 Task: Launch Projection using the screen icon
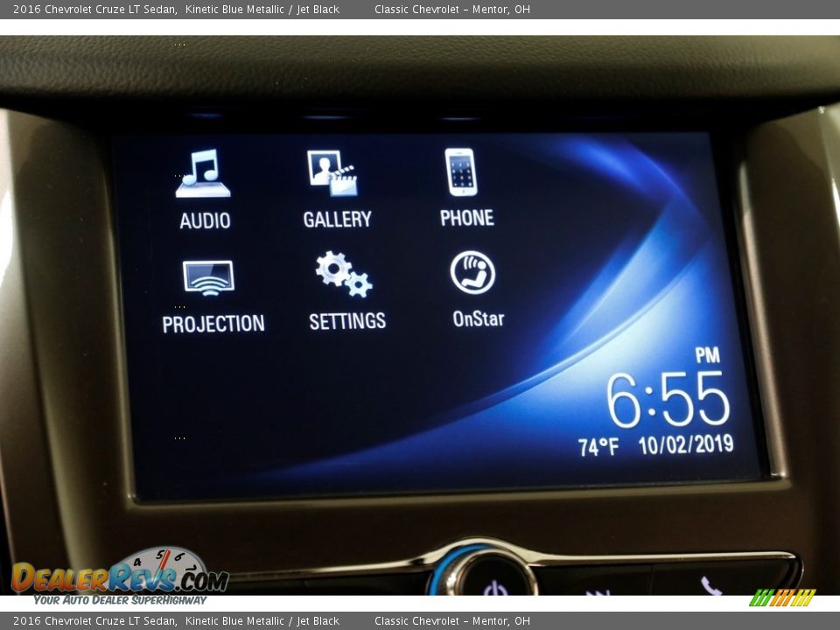[208, 278]
